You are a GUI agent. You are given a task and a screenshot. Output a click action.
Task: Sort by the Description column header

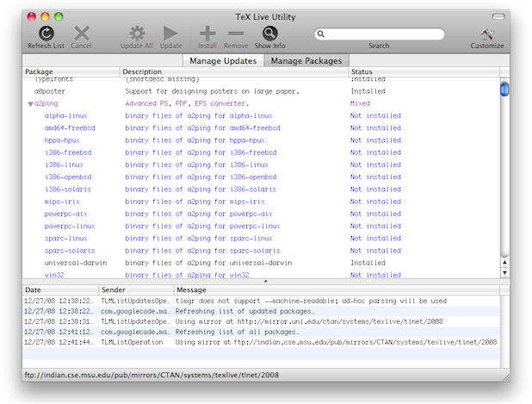(234, 71)
